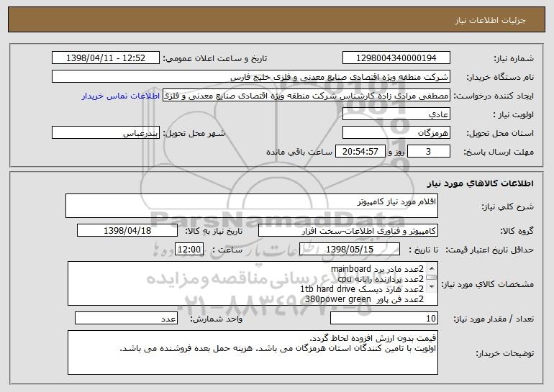Screen dimensions: 554x392
Task: Click the remaining time field 20:54:57
Action: 360,152
